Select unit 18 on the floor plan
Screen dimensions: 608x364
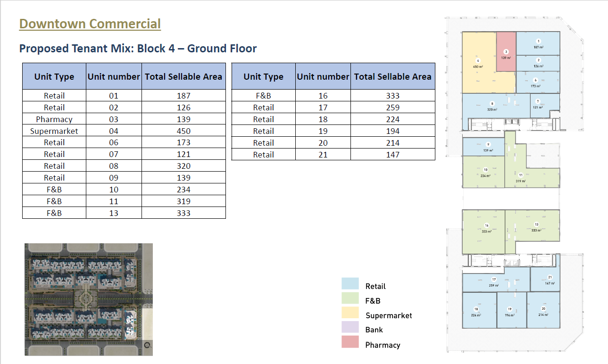[479, 310]
